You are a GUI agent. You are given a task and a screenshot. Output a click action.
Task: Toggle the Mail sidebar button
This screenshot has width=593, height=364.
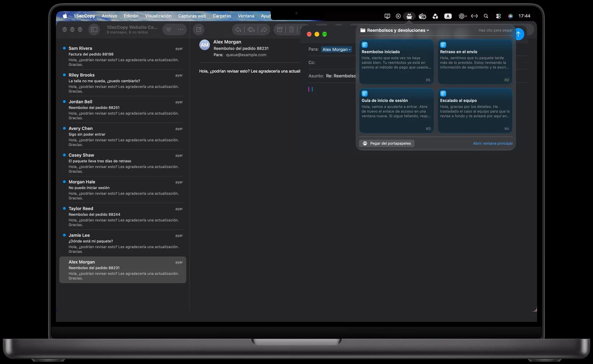coord(94,30)
